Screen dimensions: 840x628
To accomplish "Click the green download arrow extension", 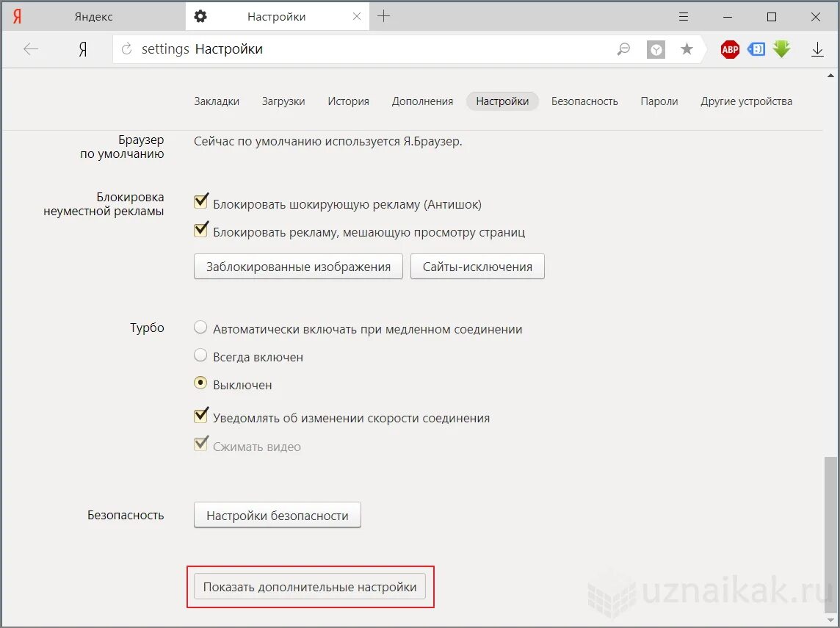I will pos(781,48).
